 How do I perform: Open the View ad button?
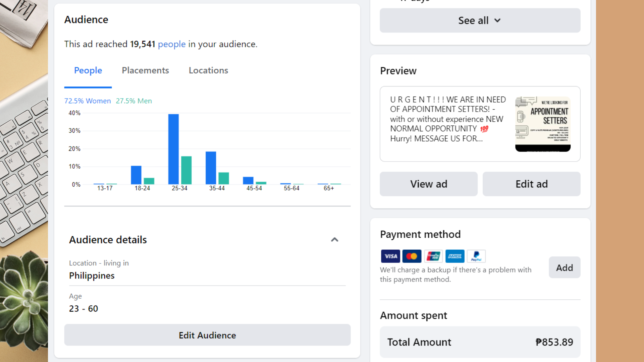428,184
